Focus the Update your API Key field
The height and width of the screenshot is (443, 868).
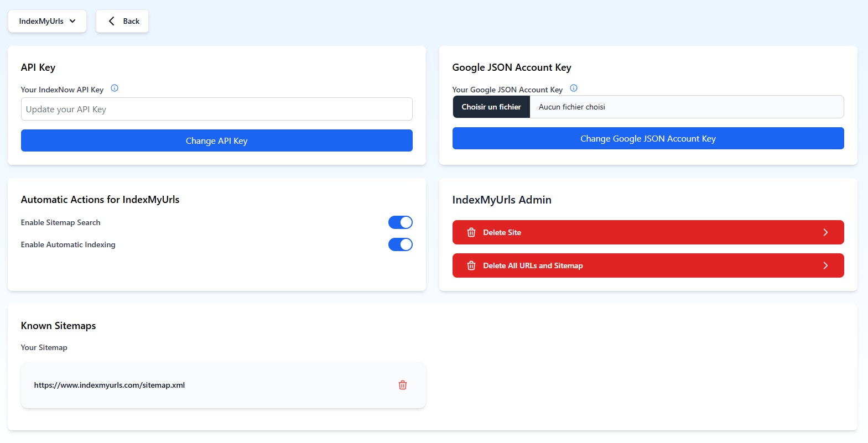pyautogui.click(x=217, y=109)
